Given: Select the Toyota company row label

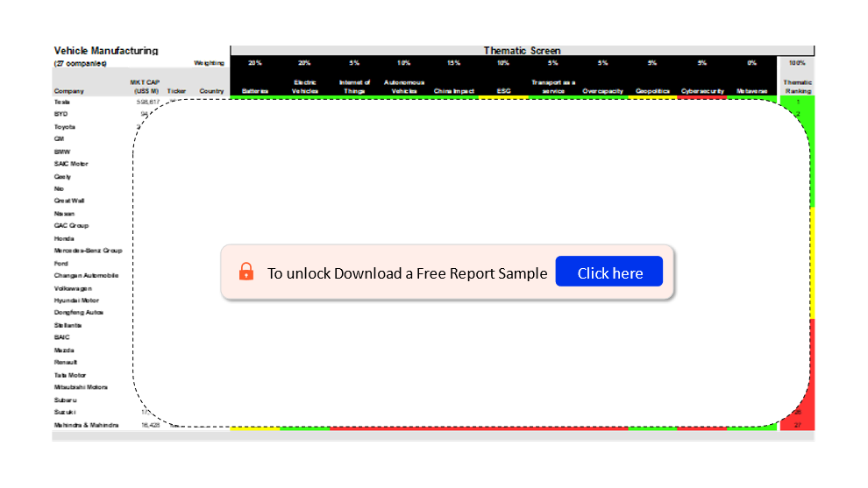Looking at the screenshot, I should [x=65, y=127].
